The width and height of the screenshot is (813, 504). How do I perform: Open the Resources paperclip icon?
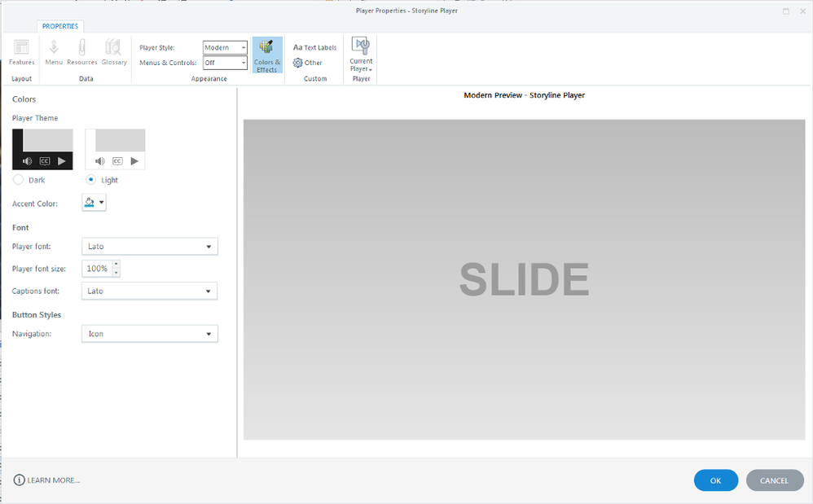[82, 52]
